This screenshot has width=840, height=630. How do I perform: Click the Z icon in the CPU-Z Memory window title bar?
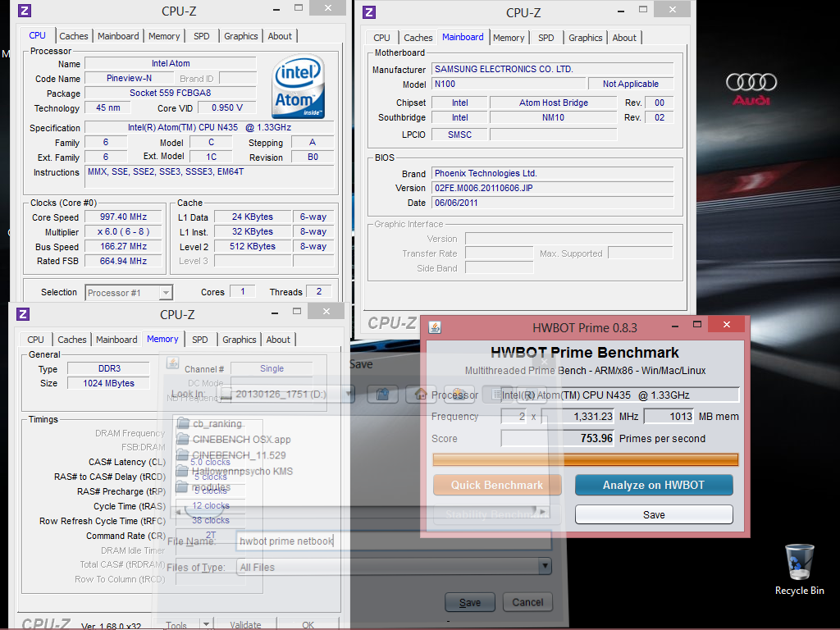[x=23, y=314]
